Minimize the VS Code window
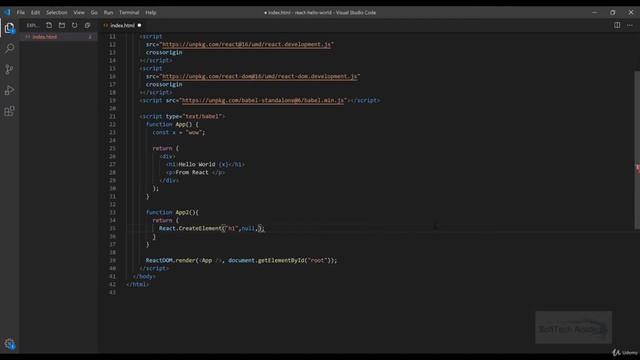640x360 pixels. click(x=594, y=13)
